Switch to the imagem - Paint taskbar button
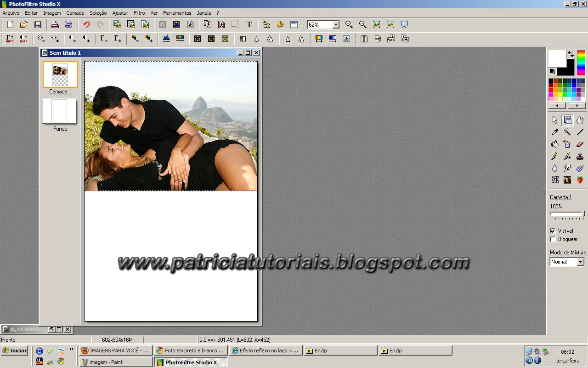 [116, 362]
